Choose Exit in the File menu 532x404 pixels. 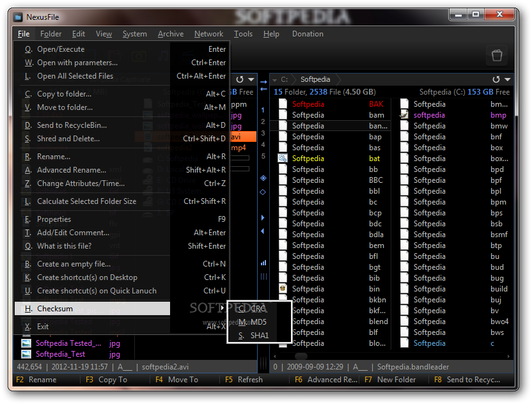[121, 327]
